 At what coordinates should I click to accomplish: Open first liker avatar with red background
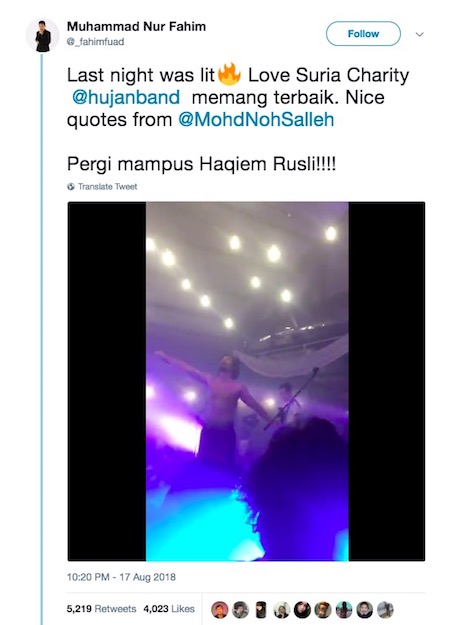tap(220, 610)
